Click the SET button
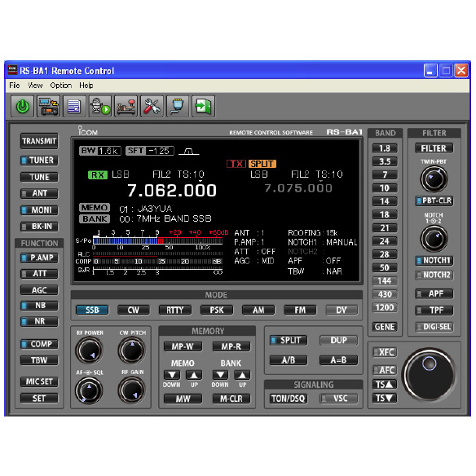The height and width of the screenshot is (476, 476). [x=39, y=398]
